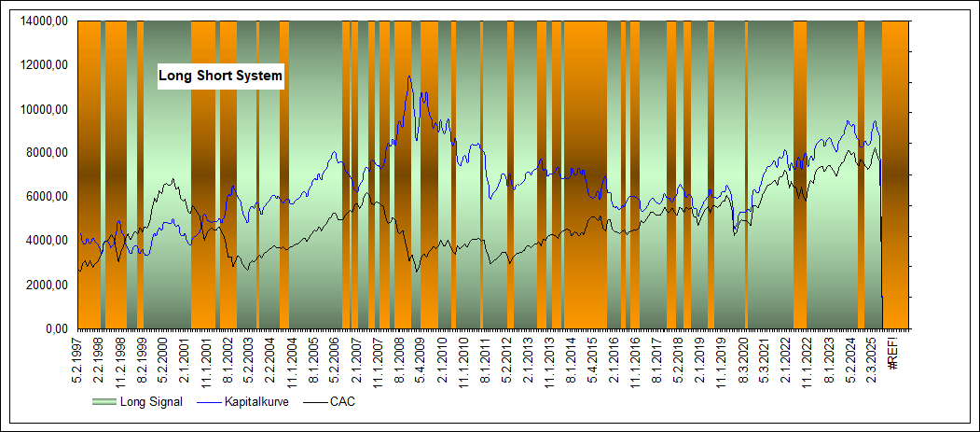Click the 12000,00 y-axis label
980x432 pixels.
tap(46, 65)
